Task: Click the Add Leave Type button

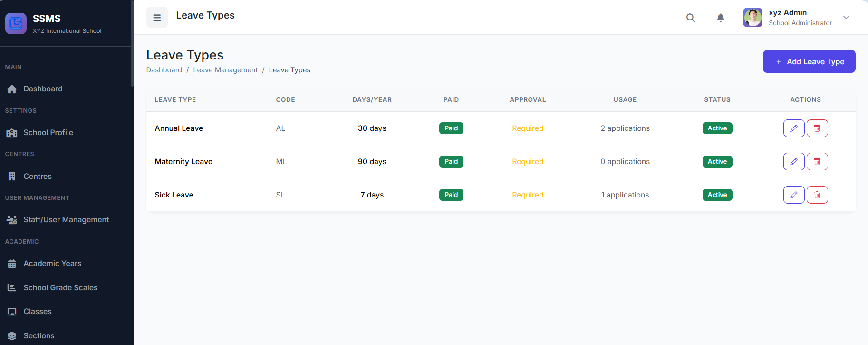Action: click(x=809, y=61)
